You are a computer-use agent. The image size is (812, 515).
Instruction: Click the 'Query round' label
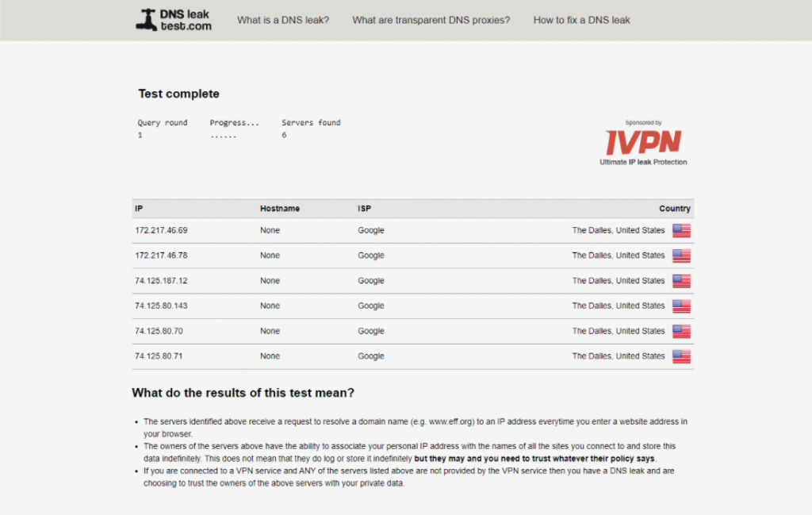click(x=162, y=123)
